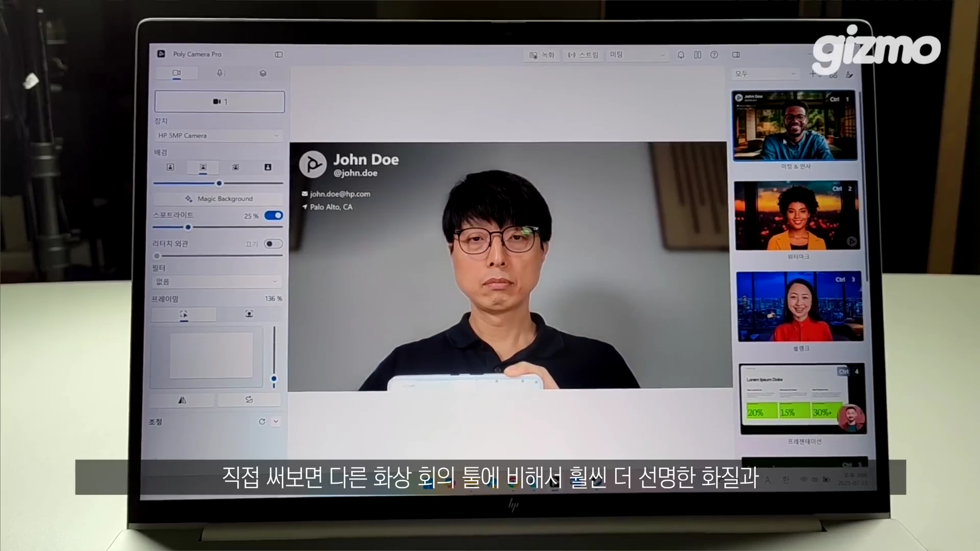
Task: Click the 136 % framing value
Action: [x=274, y=298]
